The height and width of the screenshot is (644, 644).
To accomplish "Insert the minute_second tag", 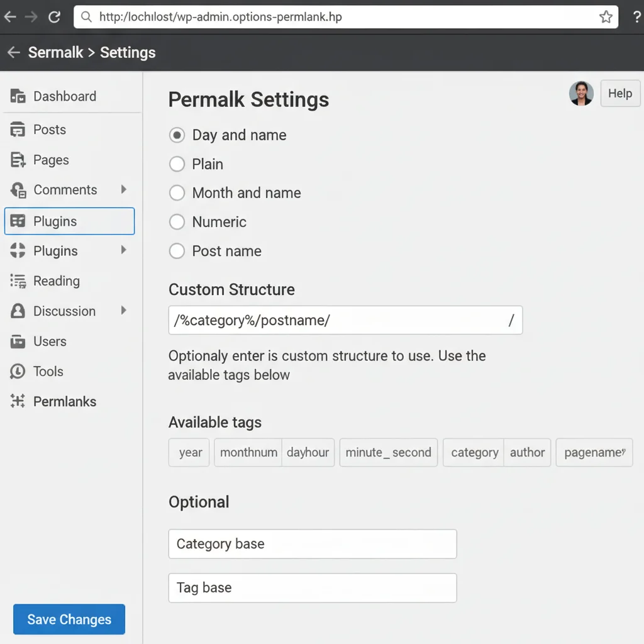I will pyautogui.click(x=389, y=452).
